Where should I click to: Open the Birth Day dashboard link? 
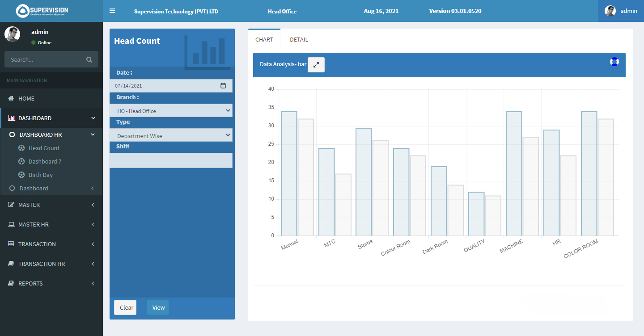pos(41,175)
